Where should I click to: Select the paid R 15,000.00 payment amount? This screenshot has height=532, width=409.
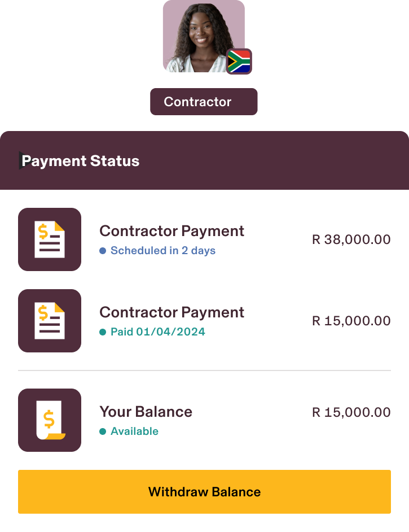pos(351,321)
